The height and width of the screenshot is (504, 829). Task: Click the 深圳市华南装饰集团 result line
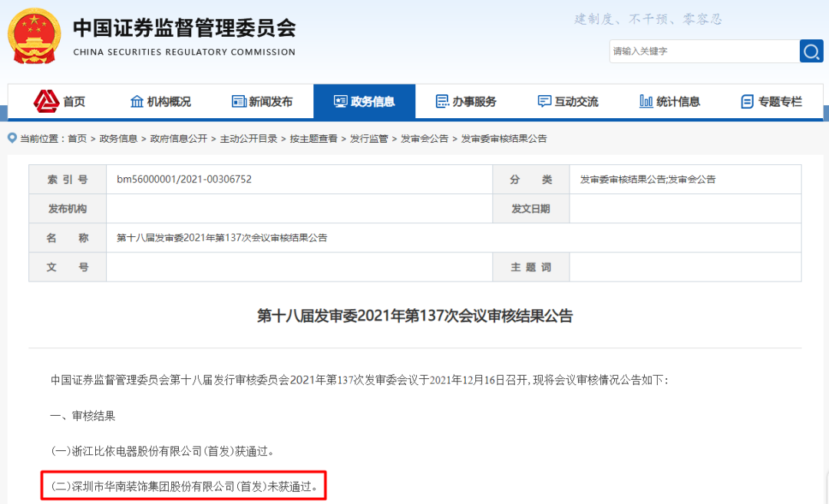[x=184, y=486]
